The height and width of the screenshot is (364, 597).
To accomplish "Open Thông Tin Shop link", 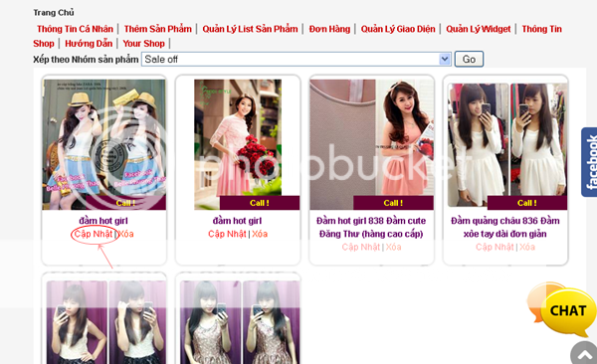I will click(x=542, y=29).
